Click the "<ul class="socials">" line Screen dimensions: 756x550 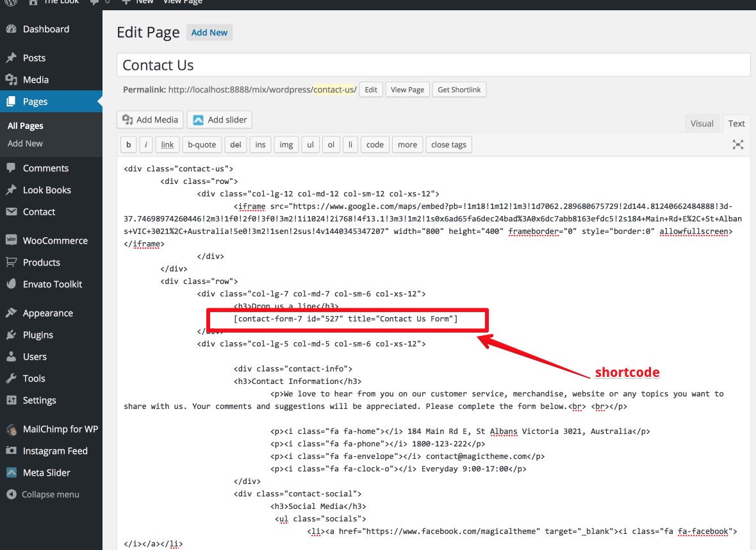pos(320,519)
